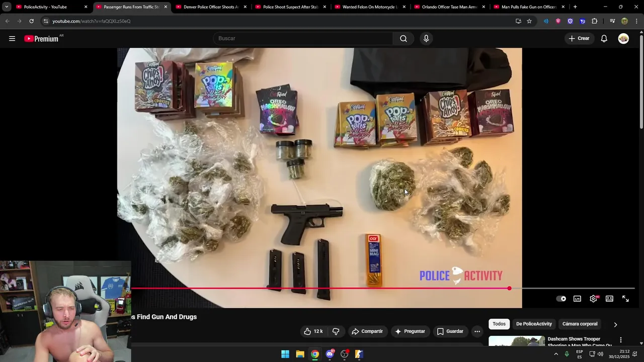Click the progress bar scrubber dot
Screen dimensions: 644x362
click(509, 289)
